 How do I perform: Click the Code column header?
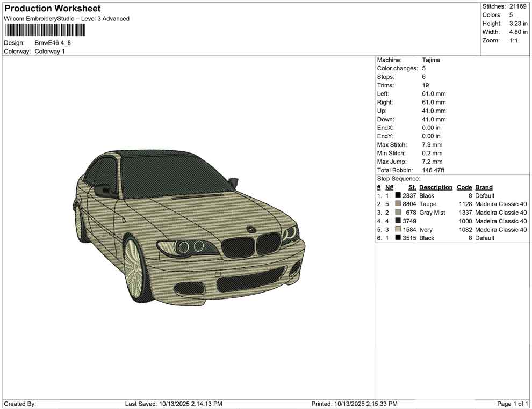(464, 187)
